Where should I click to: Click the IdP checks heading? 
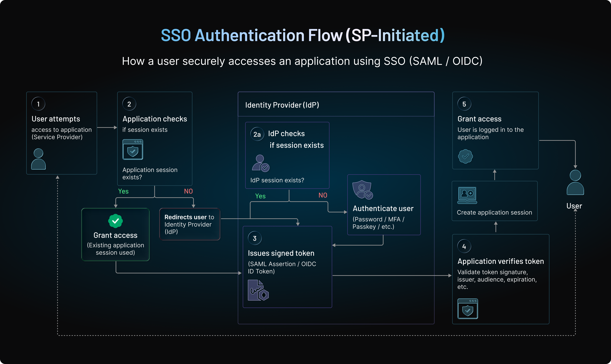coord(286,133)
